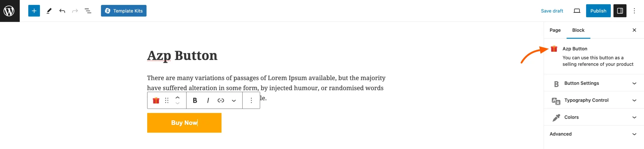Select the pencil Tools icon
The width and height of the screenshot is (644, 149).
[x=49, y=11]
